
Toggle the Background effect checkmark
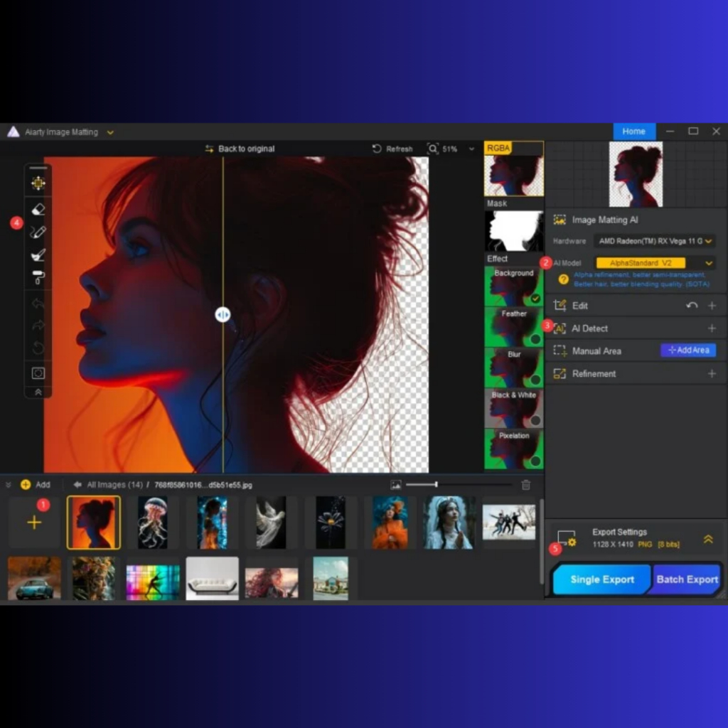(x=535, y=299)
